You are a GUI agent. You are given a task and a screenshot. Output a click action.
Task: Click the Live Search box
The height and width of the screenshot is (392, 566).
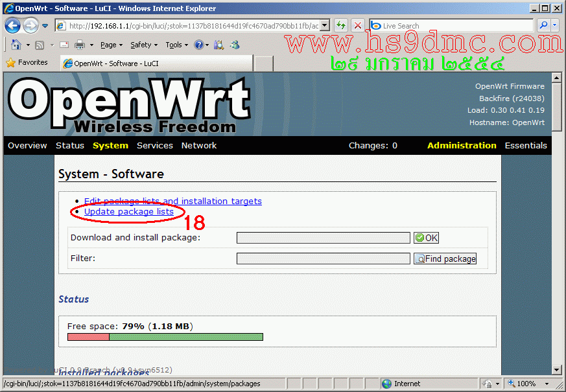click(451, 26)
